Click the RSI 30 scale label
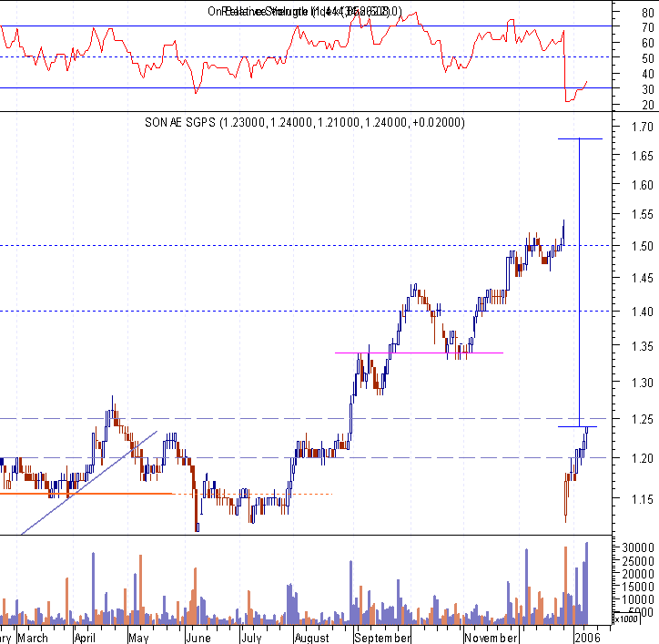Image resolution: width=659 pixels, height=644 pixels. tap(648, 89)
